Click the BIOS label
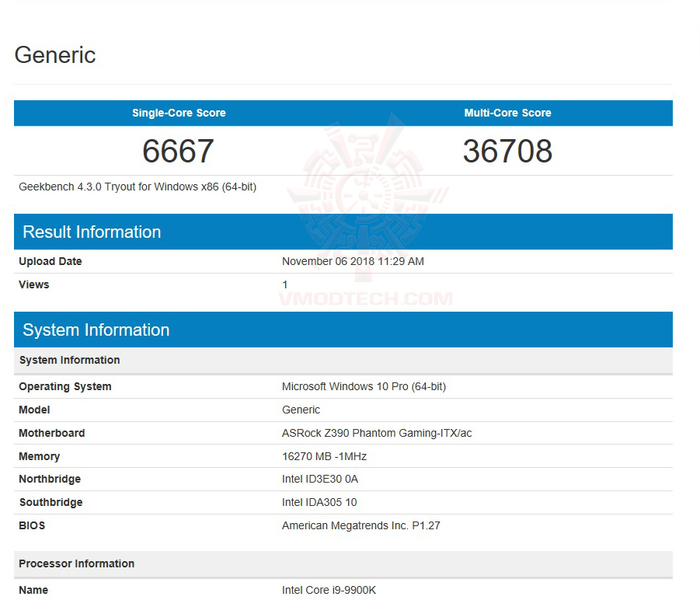 32,525
